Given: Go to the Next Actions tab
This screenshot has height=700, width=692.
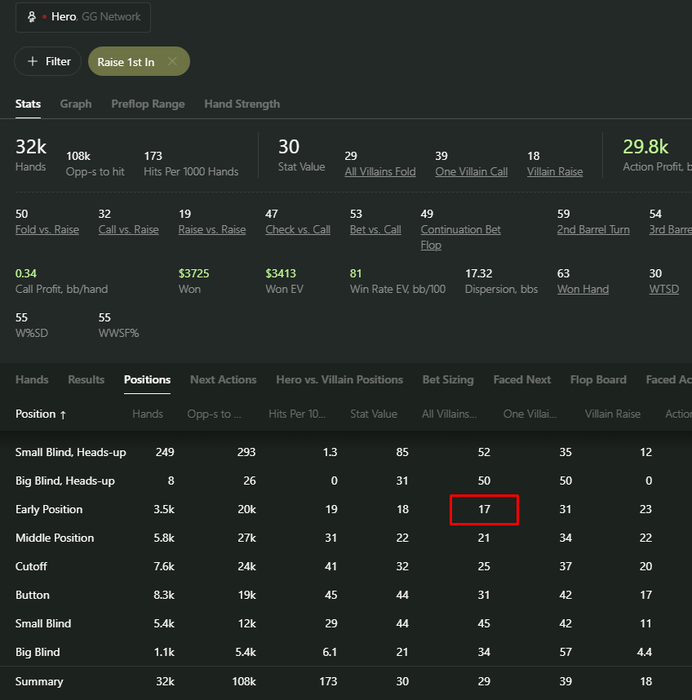Looking at the screenshot, I should pyautogui.click(x=223, y=380).
